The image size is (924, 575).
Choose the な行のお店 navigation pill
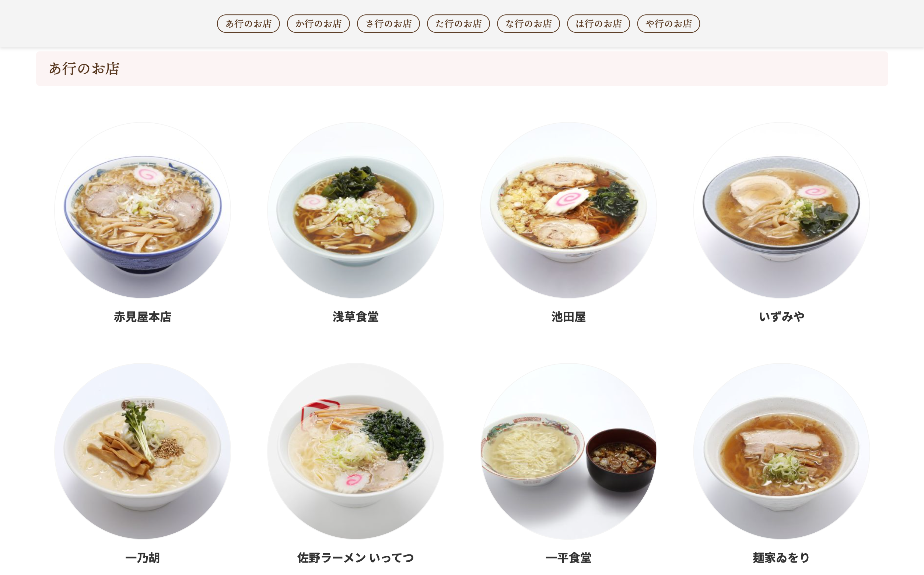(x=528, y=24)
